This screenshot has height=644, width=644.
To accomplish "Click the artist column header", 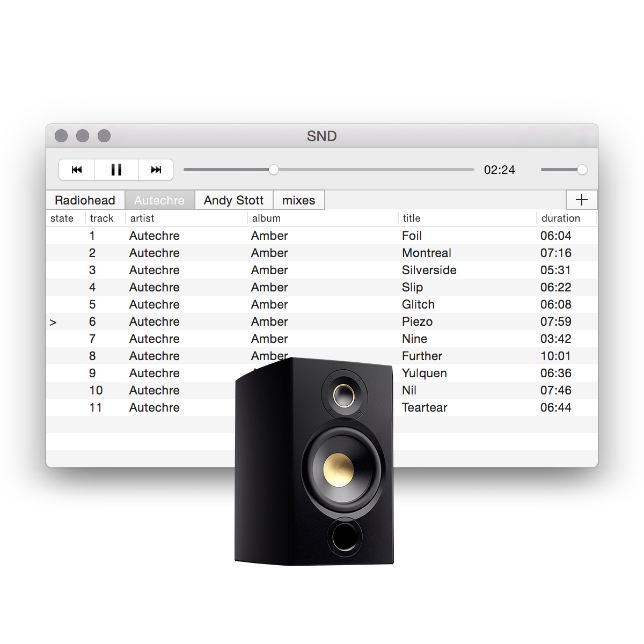I will [142, 218].
